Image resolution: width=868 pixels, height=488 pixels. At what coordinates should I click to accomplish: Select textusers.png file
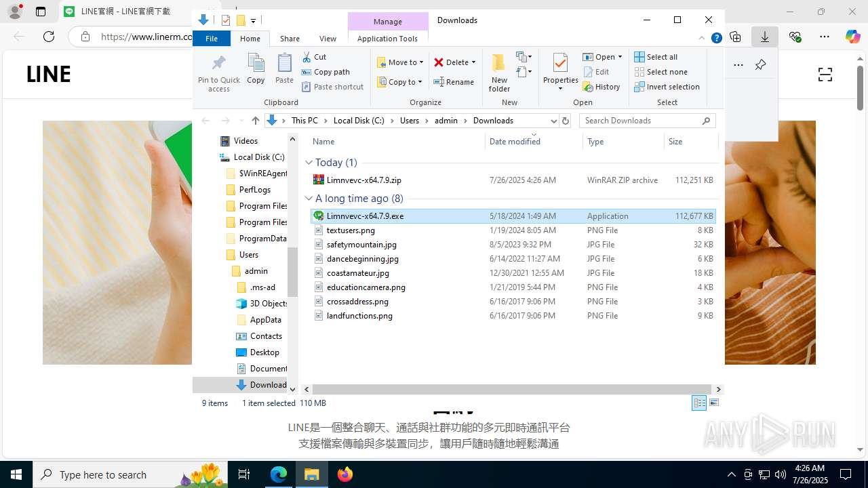pos(513,230)
